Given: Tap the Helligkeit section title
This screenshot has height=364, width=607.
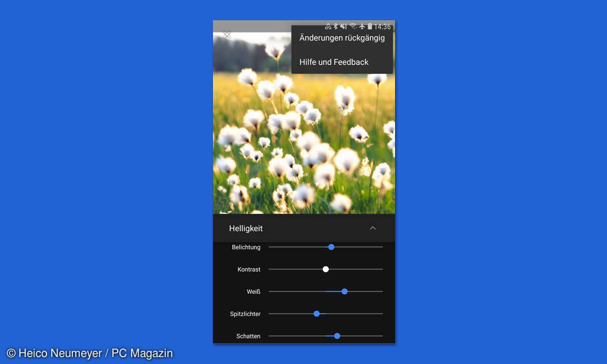Looking at the screenshot, I should coord(246,229).
